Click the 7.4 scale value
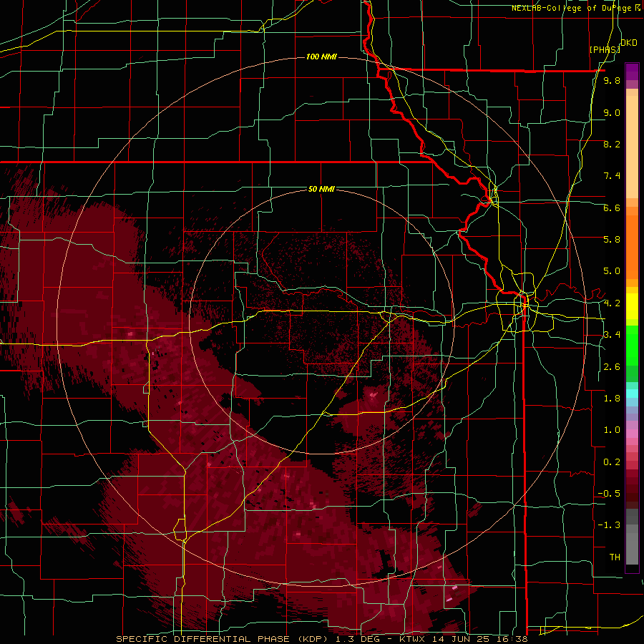Screen dimensions: 644x644 tap(612, 176)
